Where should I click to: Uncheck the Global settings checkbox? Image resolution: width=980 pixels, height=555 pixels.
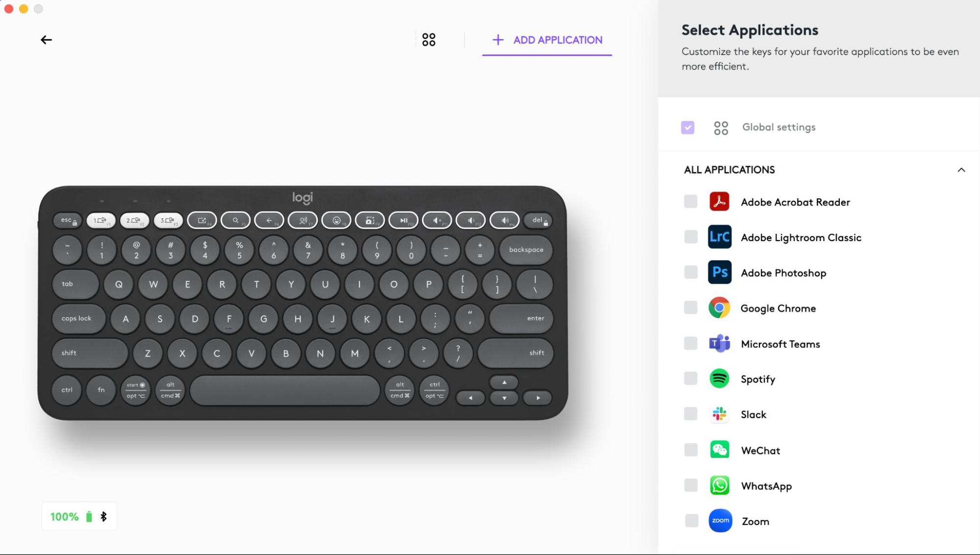tap(687, 127)
